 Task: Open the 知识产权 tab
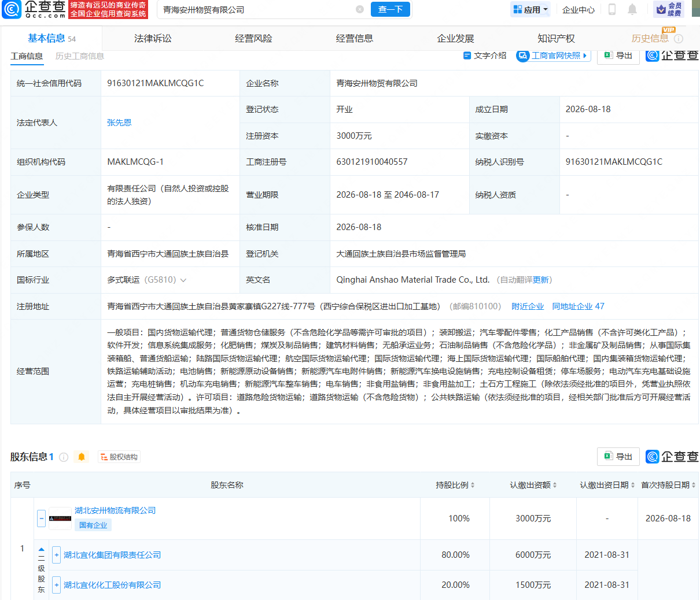556,38
